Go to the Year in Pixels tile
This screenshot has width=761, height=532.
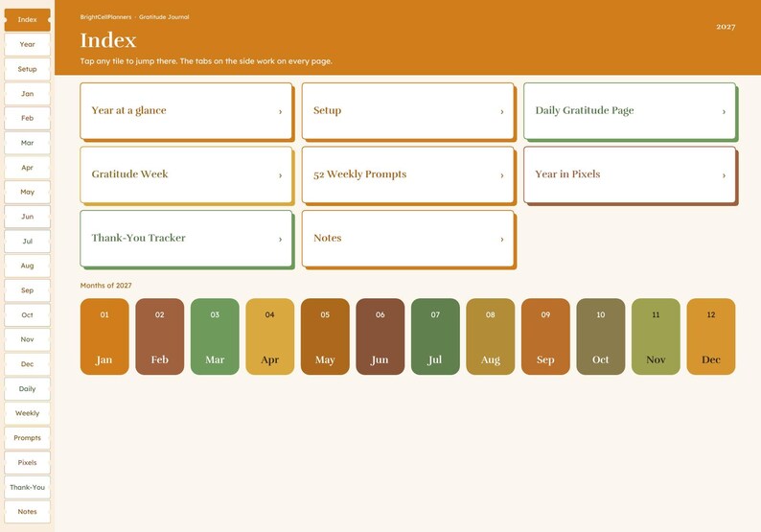pyautogui.click(x=630, y=174)
